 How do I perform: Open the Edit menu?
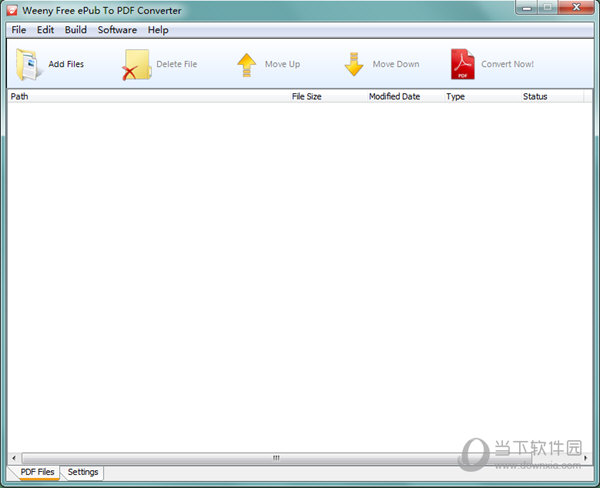45,30
